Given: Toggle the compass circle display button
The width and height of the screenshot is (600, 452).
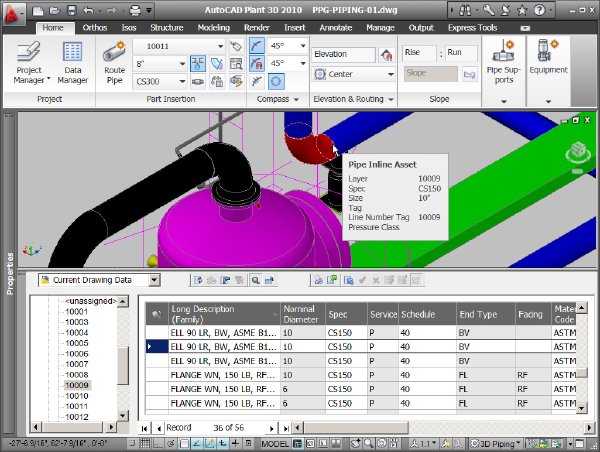Looking at the screenshot, I should [x=276, y=81].
